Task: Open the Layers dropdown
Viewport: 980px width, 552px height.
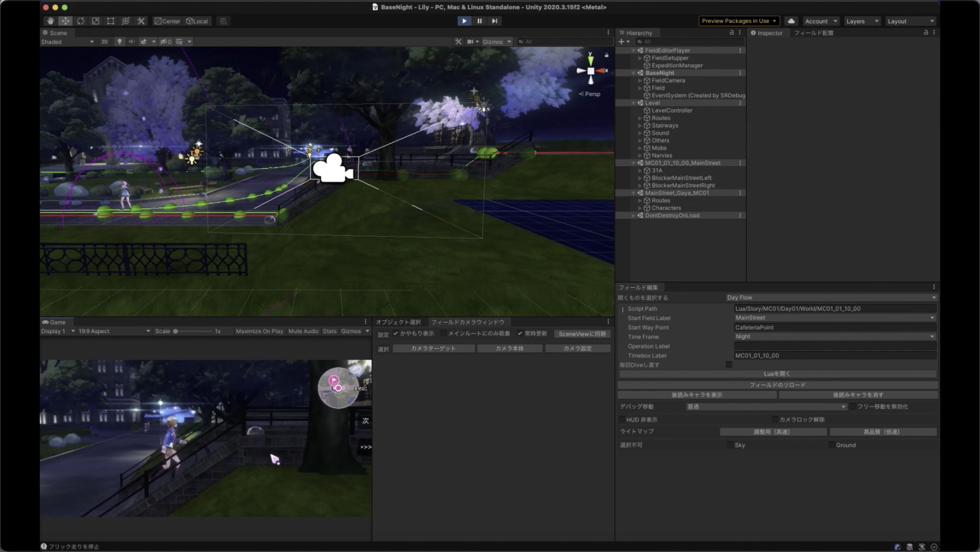Action: click(862, 21)
